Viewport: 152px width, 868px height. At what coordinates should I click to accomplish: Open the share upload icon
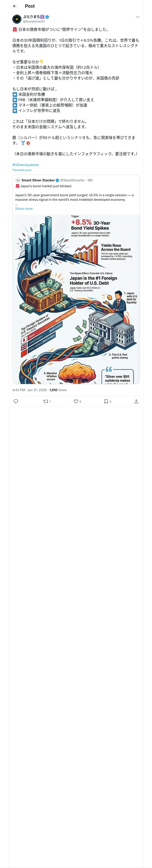pos(136,401)
